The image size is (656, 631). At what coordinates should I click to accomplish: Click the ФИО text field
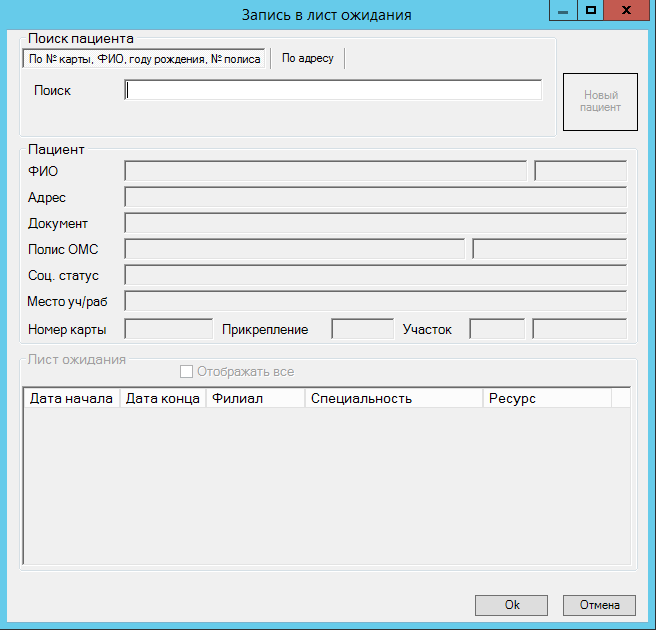click(x=325, y=171)
